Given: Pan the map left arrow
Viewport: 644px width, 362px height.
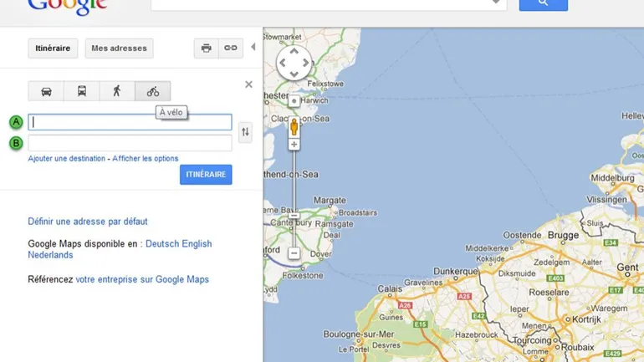Looking at the screenshot, I should 283,63.
